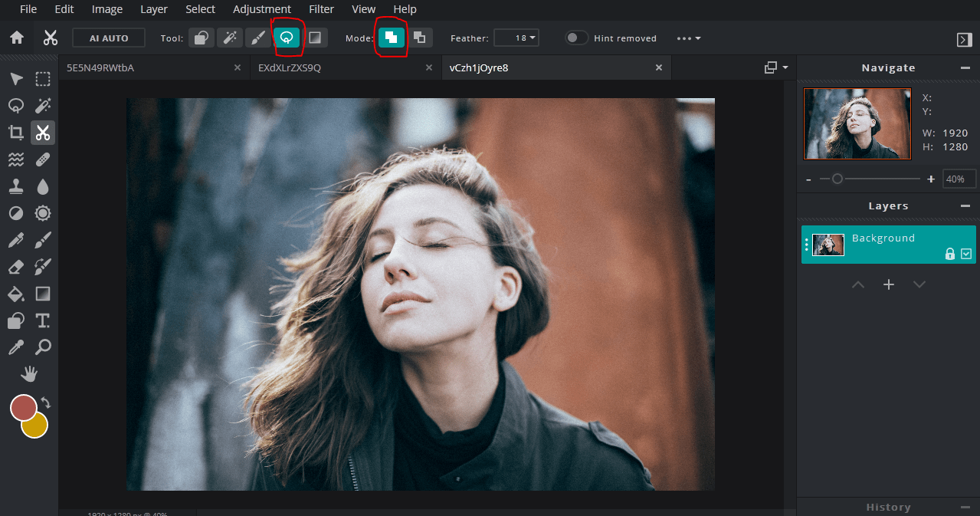
Task: Select the Clone Stamp tool
Action: [x=15, y=186]
